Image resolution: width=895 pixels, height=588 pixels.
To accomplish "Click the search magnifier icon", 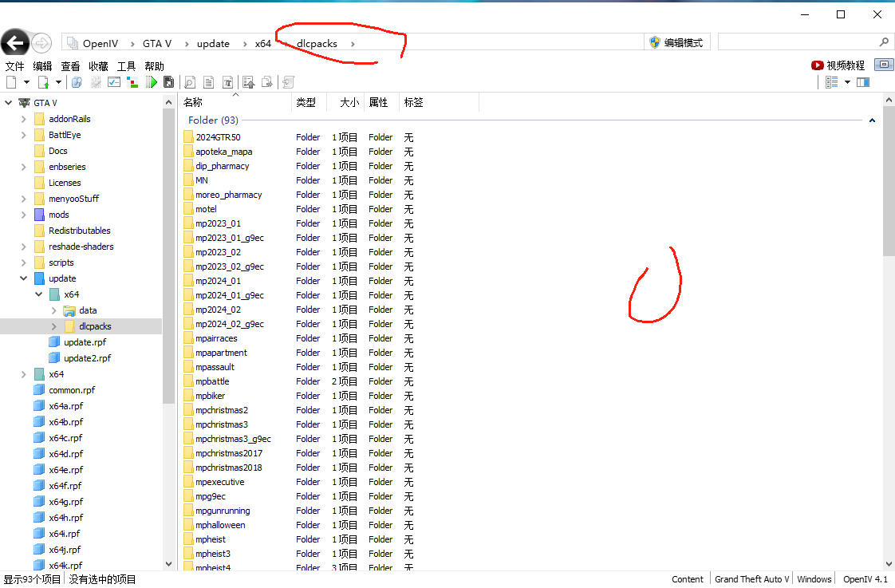I will click(884, 42).
